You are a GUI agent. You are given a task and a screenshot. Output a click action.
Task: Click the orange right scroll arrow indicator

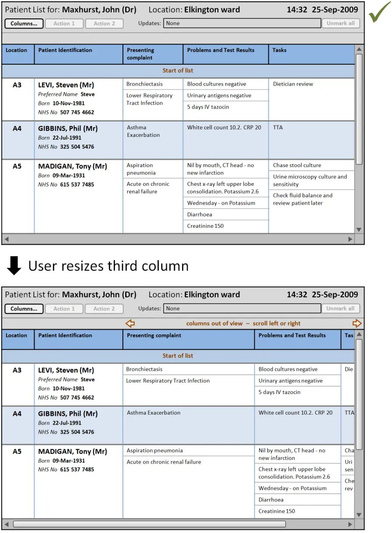357,324
